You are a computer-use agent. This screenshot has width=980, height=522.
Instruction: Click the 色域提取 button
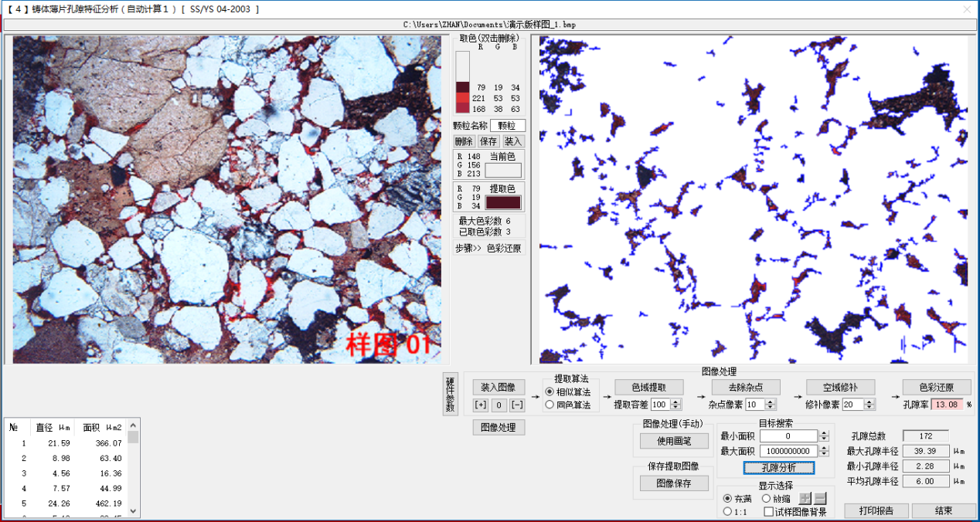tap(650, 388)
